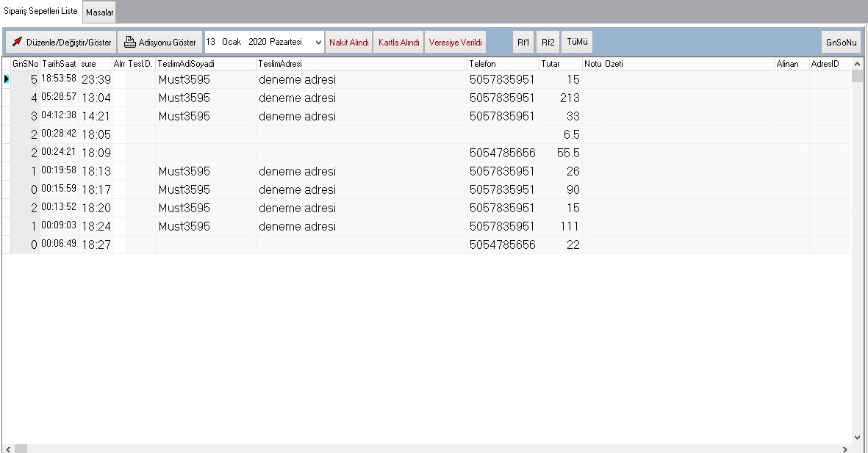
Task: Click the horizontal scrollbar right arrow
Action: [x=846, y=448]
